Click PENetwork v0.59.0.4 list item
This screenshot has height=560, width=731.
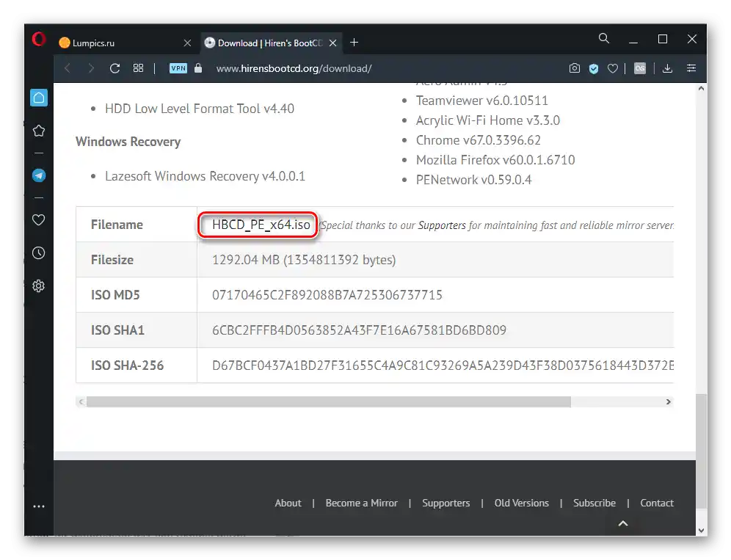[473, 180]
